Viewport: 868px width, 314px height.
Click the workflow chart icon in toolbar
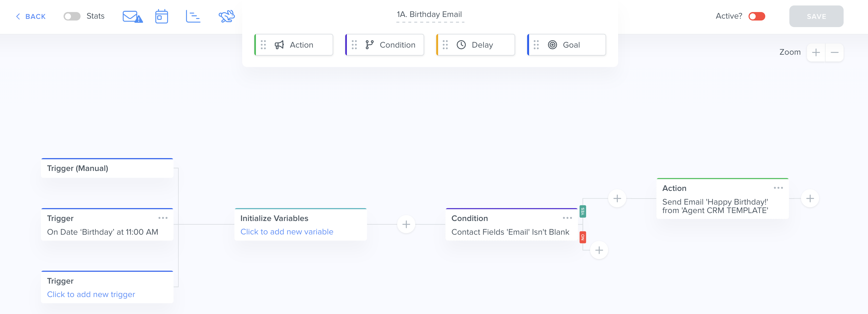(193, 16)
